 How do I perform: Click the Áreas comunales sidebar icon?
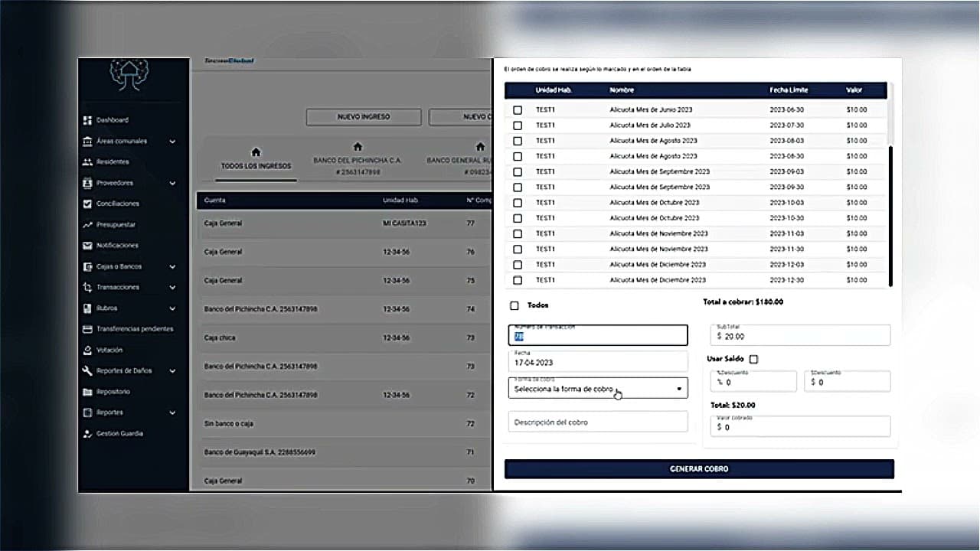[x=87, y=141]
